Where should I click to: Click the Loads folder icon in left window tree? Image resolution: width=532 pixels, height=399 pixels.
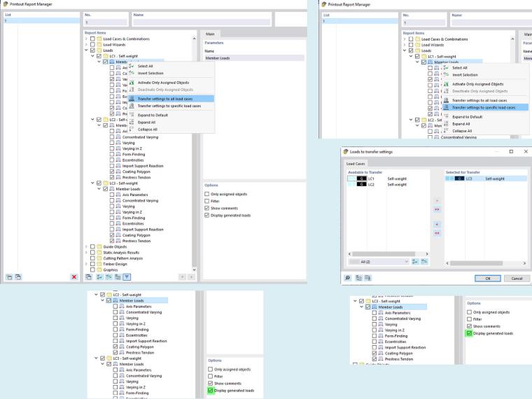pyautogui.click(x=99, y=50)
